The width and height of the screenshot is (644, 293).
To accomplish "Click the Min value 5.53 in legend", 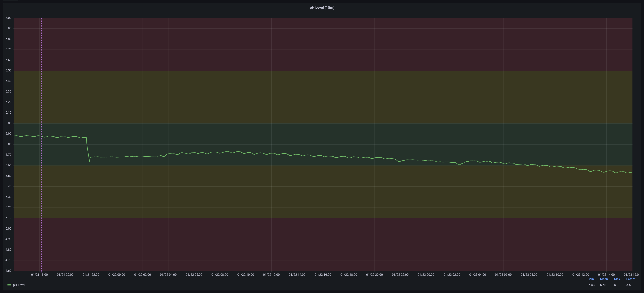I will [591, 285].
